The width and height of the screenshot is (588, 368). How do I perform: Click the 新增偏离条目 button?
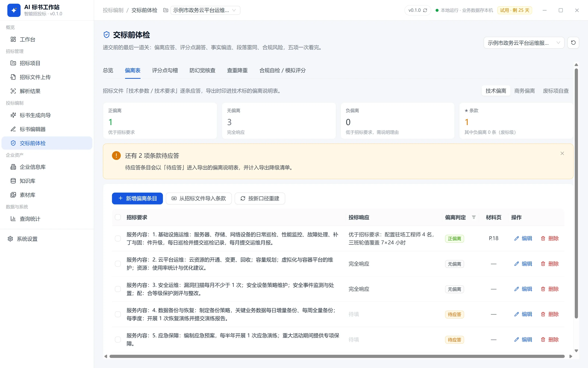click(x=137, y=198)
